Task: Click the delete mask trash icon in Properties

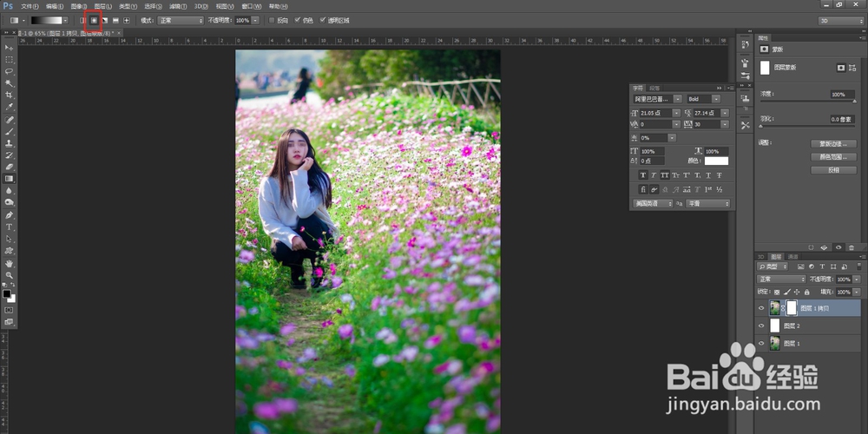Action: (852, 247)
